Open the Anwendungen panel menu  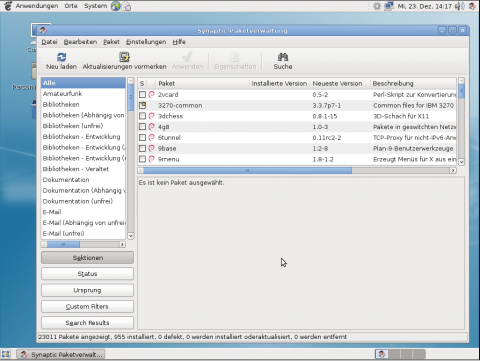tap(37, 6)
